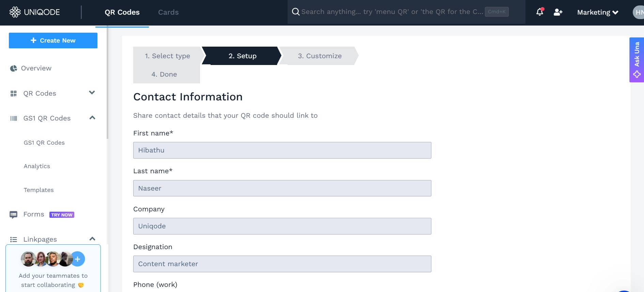Click the Ask Una sparkle icon
This screenshot has width=644, height=292.
tap(637, 74)
